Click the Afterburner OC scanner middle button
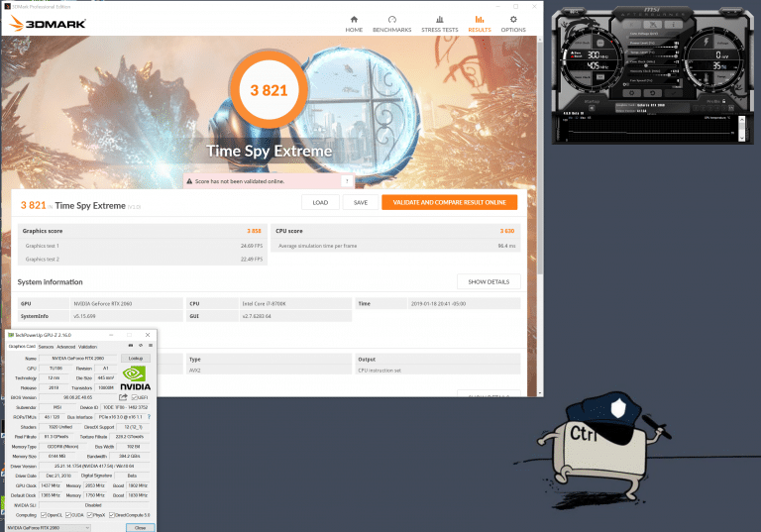This screenshot has height=532, width=761. [x=653, y=24]
